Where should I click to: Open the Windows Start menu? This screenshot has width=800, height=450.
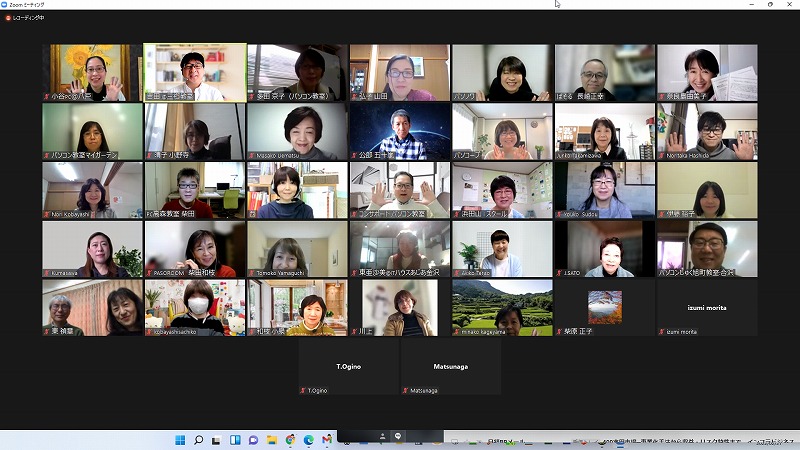pyautogui.click(x=180, y=440)
